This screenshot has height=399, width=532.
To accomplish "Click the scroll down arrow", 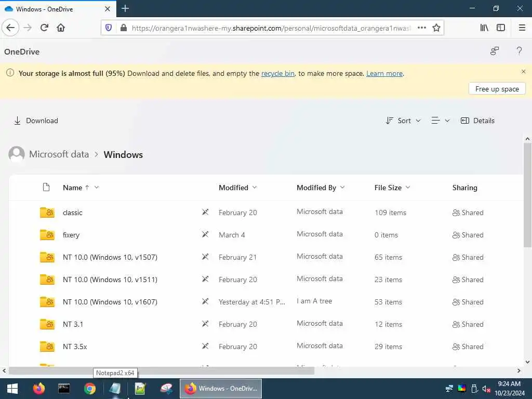I will [x=527, y=362].
